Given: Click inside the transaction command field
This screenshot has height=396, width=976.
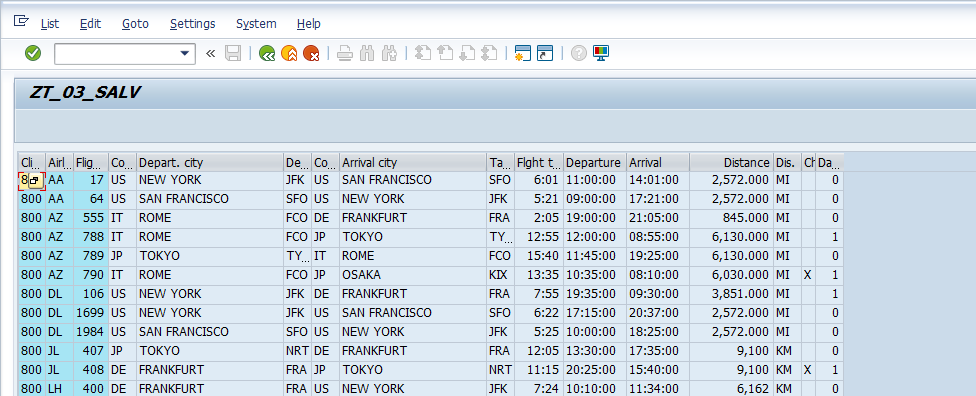Looking at the screenshot, I should [118, 54].
